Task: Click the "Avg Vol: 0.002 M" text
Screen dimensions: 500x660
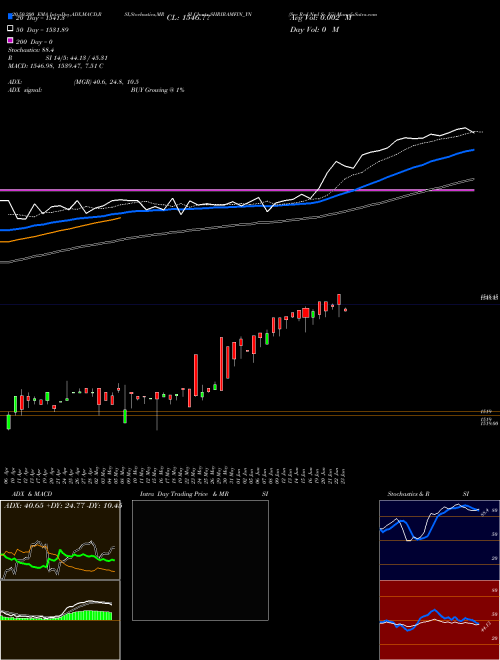Action: tap(321, 18)
